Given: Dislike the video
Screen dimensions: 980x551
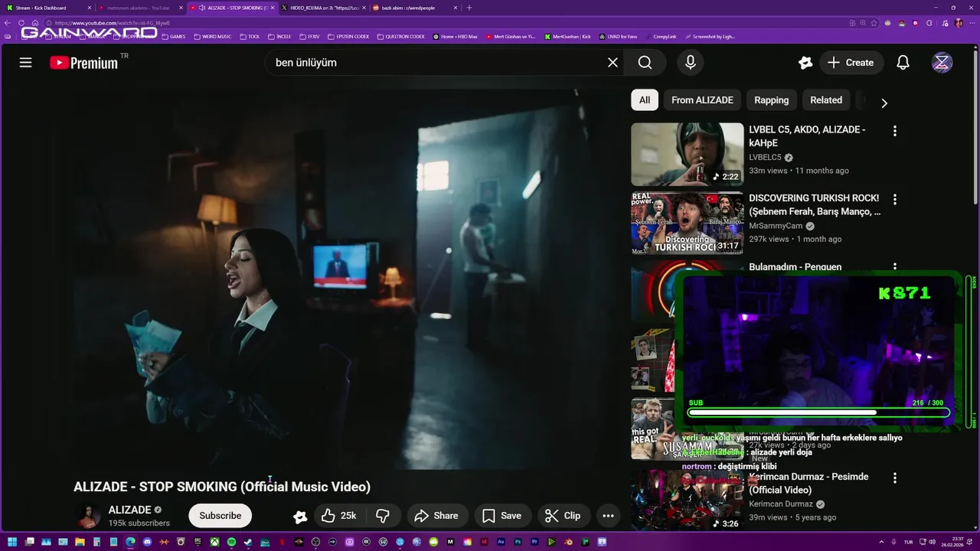Looking at the screenshot, I should (x=383, y=516).
